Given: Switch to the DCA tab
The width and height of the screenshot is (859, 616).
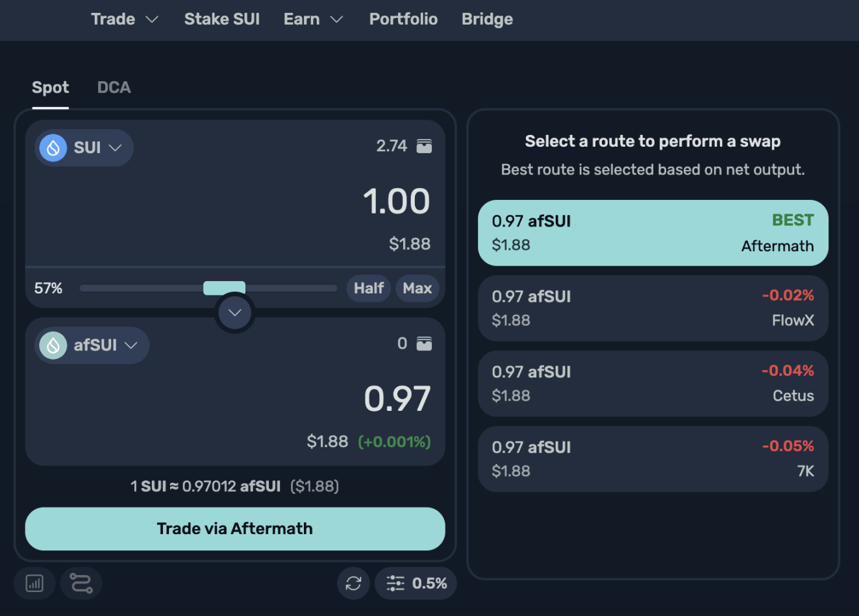Looking at the screenshot, I should tap(114, 88).
